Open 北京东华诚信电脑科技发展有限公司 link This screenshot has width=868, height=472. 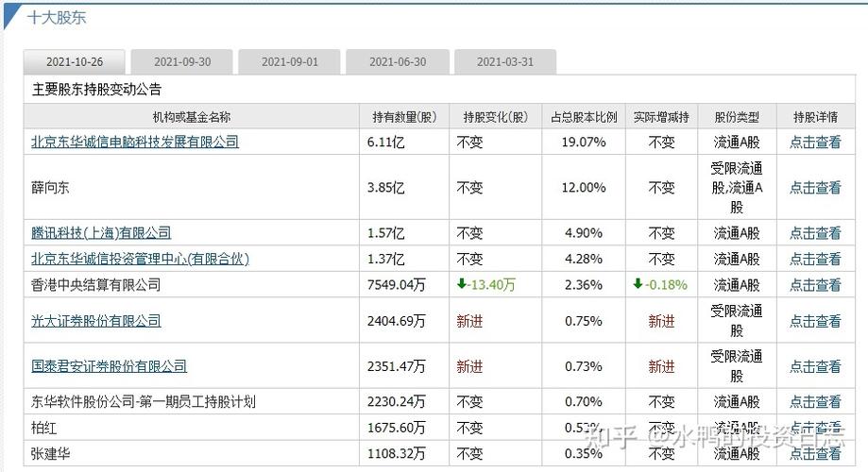coord(135,143)
